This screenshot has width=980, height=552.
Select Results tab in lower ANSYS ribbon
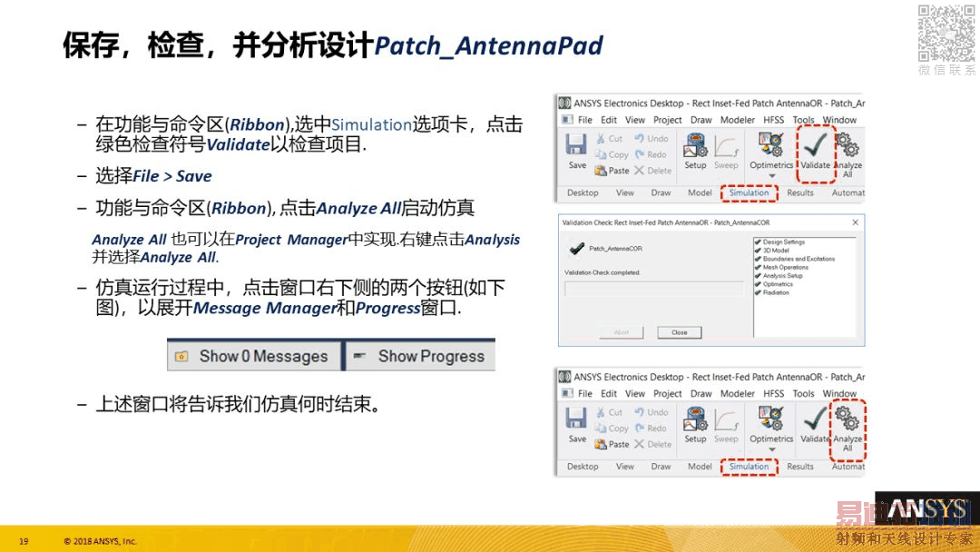tap(800, 467)
